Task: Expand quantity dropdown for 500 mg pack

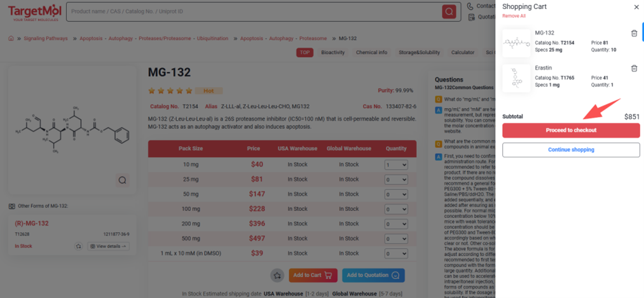Action: (395, 238)
